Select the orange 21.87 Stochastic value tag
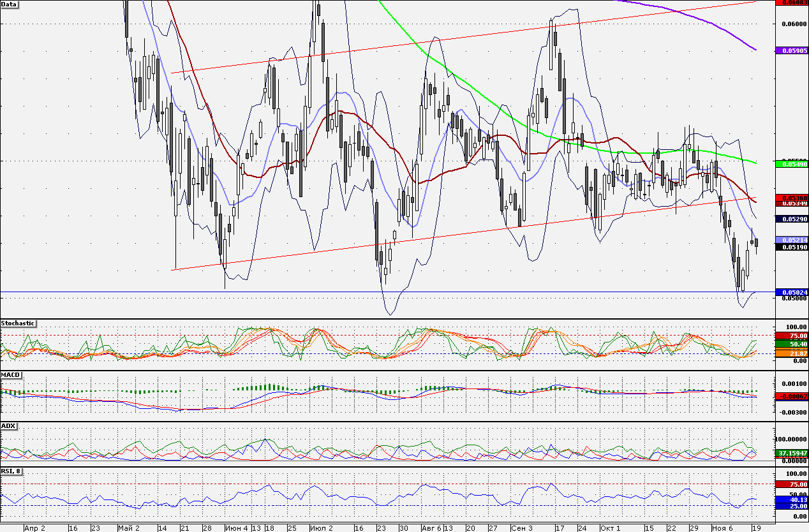The width and height of the screenshot is (809, 532). pyautogui.click(x=791, y=353)
